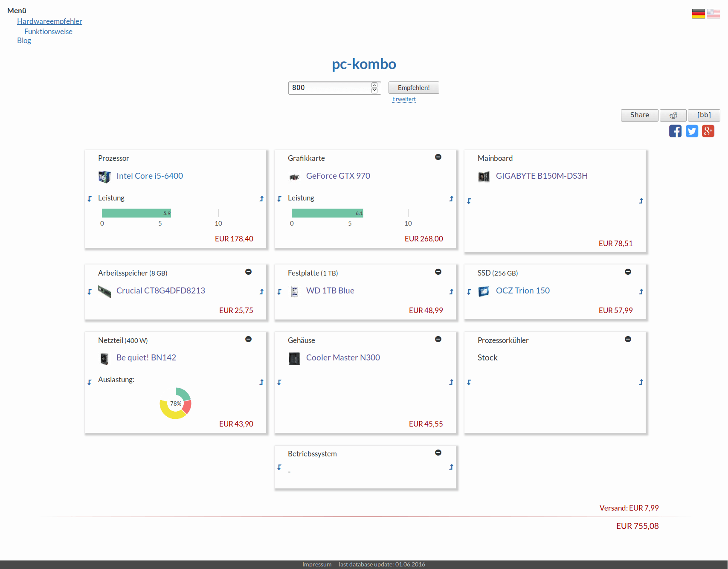
Task: Share build on Twitter
Action: point(692,131)
